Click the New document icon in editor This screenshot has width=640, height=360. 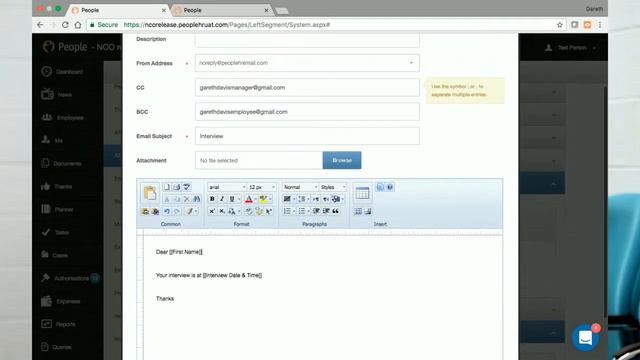coord(167,187)
